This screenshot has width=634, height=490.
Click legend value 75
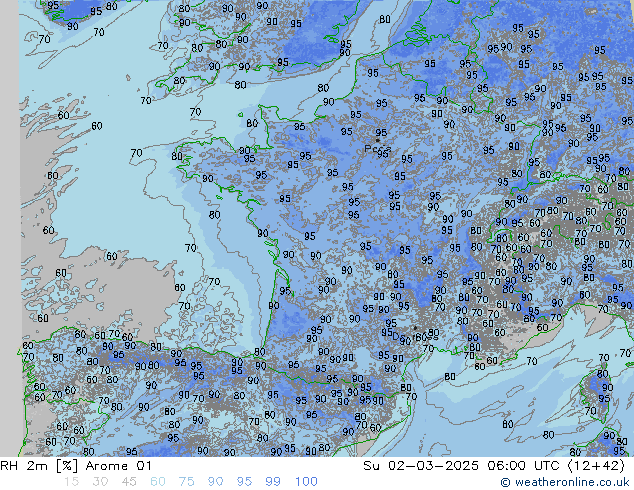[186, 482]
